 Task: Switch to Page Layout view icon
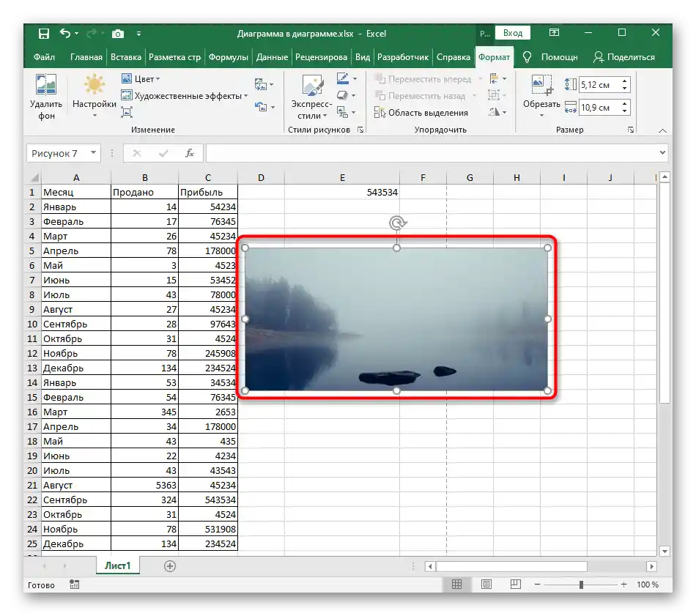click(x=486, y=584)
